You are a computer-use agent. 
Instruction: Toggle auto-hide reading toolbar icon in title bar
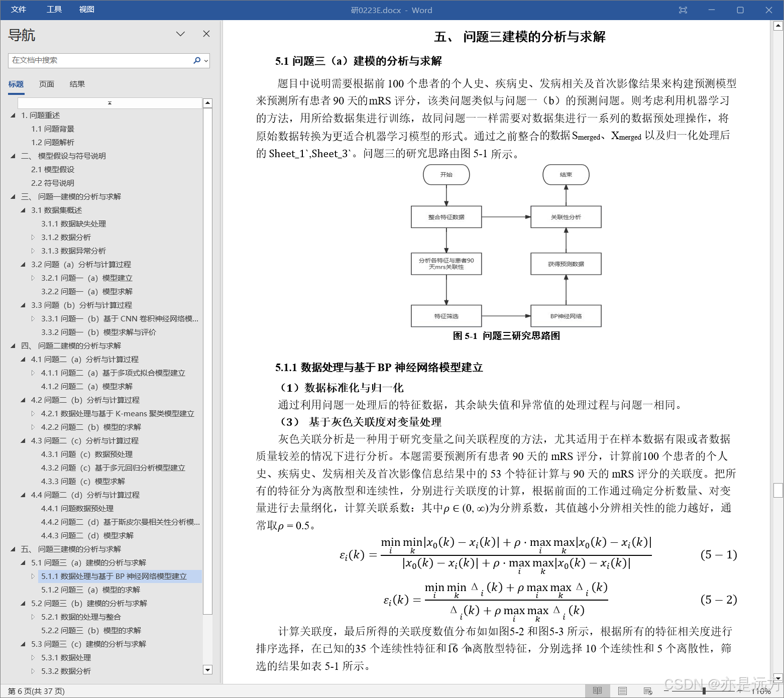click(683, 10)
